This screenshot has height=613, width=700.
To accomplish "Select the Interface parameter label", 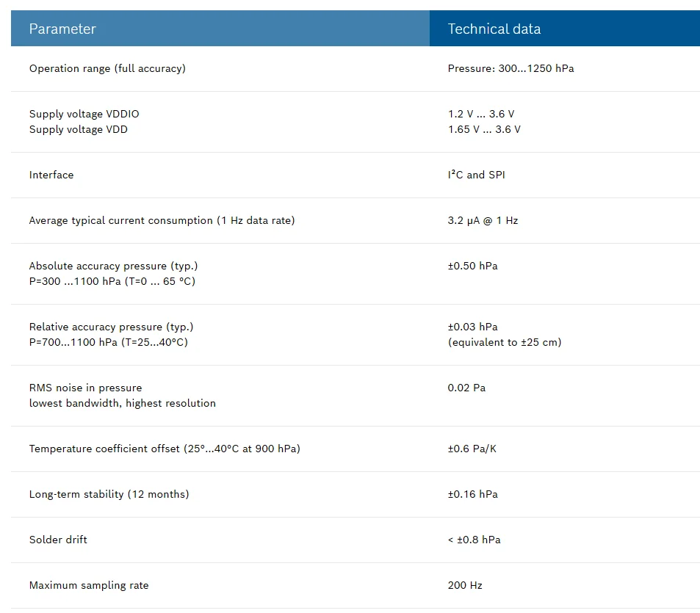I will click(51, 175).
